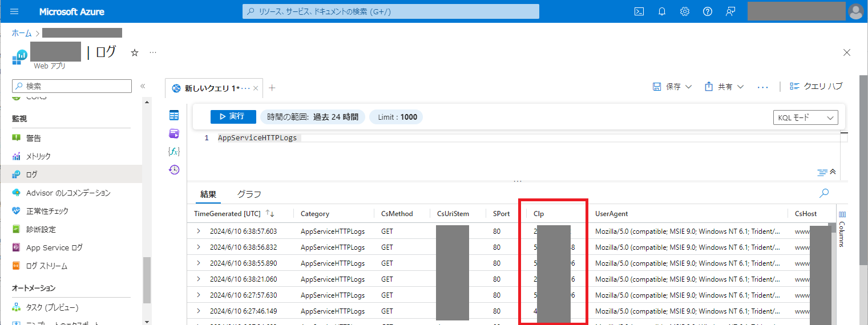The width and height of the screenshot is (868, 325).
Task: Add a new query tab with plus
Action: pos(272,88)
